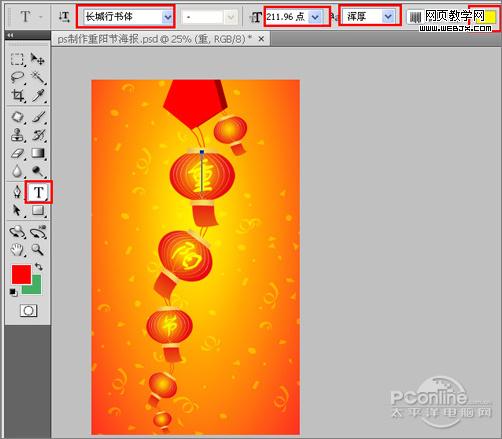Image resolution: width=502 pixels, height=439 pixels.
Task: Open the red foreground color picker
Action: click(21, 274)
